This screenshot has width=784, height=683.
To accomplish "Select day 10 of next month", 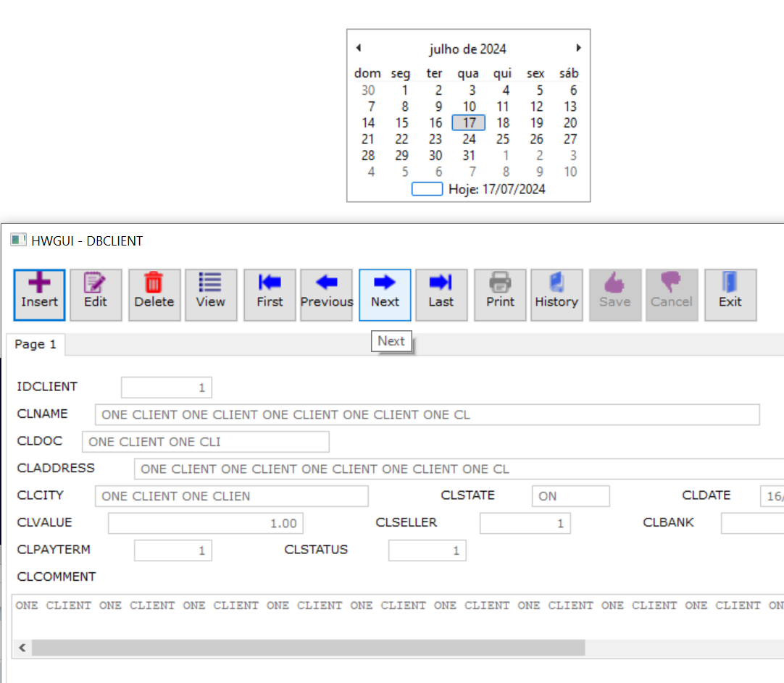I will tap(570, 172).
